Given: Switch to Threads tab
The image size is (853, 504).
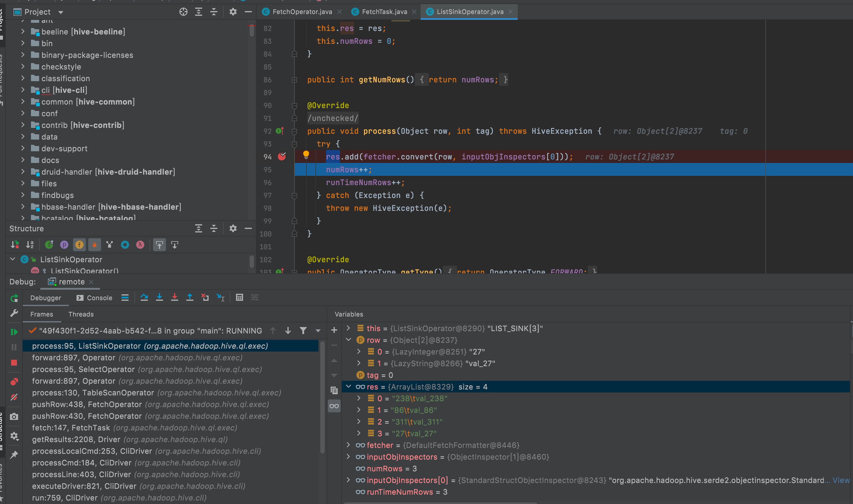Looking at the screenshot, I should 81,314.
